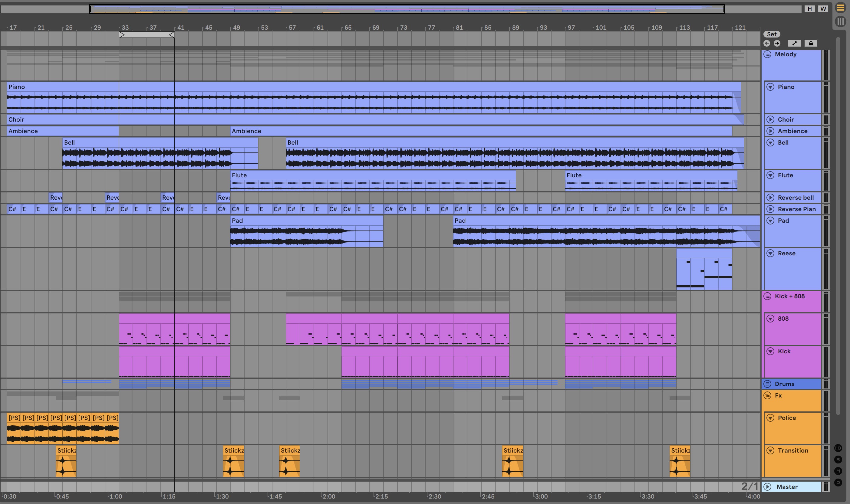This screenshot has height=504, width=850.
Task: Toggle the Mixer section M button
Action: click(838, 471)
